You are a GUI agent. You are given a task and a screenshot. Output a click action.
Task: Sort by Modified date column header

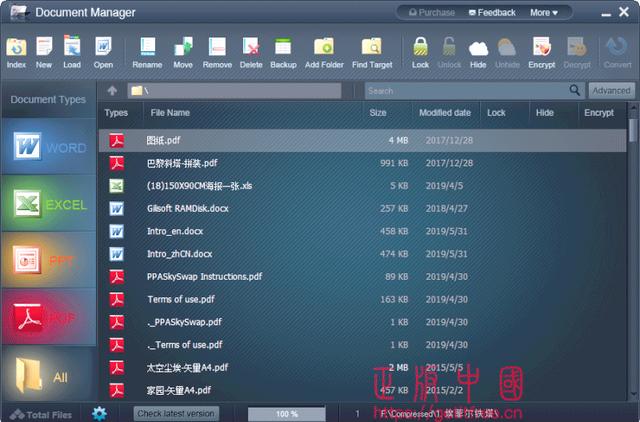tap(445, 113)
